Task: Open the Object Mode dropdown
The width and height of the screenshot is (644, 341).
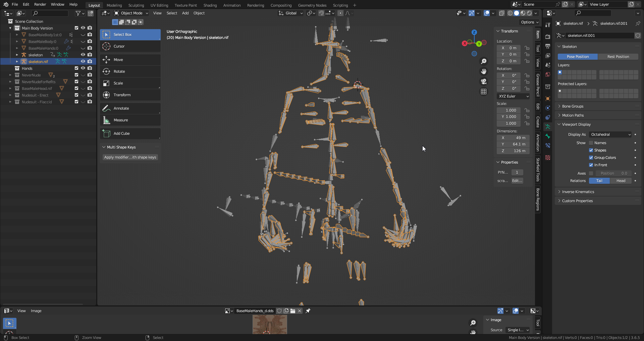Action: (x=131, y=13)
